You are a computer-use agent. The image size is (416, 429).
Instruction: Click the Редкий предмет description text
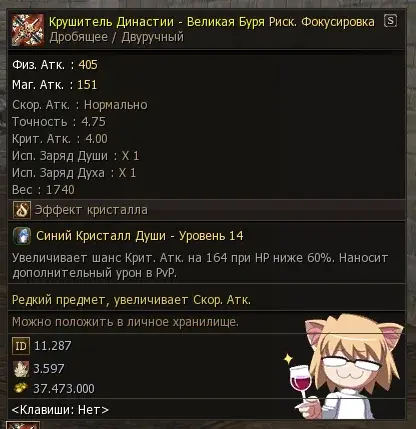click(x=131, y=300)
